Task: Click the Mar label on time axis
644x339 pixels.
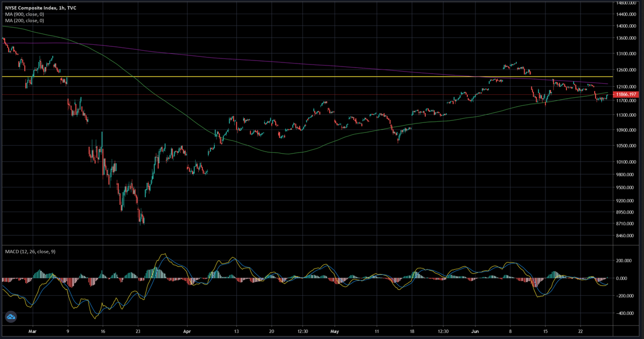Action: 33,332
